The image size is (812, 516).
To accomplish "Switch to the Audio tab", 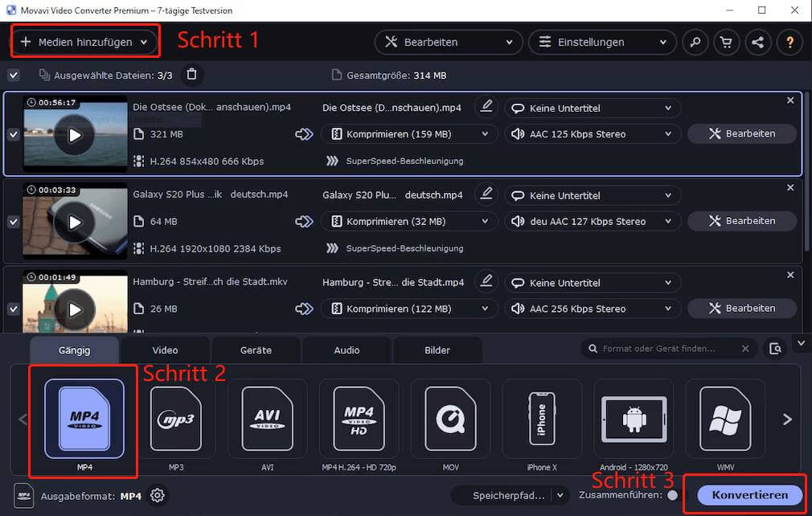I will tap(347, 350).
